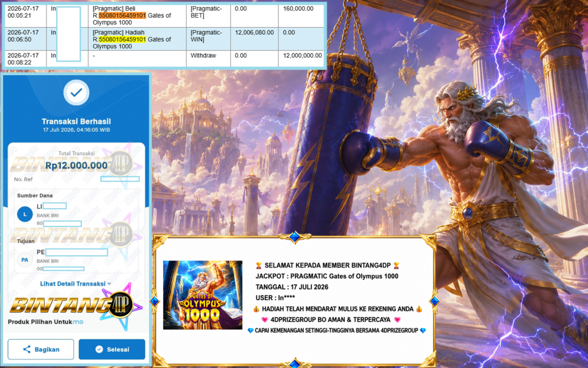Click the yellow highlighted round ID 55080156459101
588x368 pixels.
click(122, 39)
